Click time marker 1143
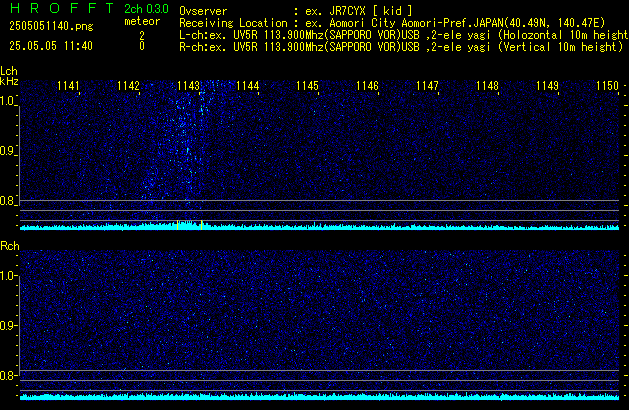Viewport: 629px width, 410px height. (188, 86)
